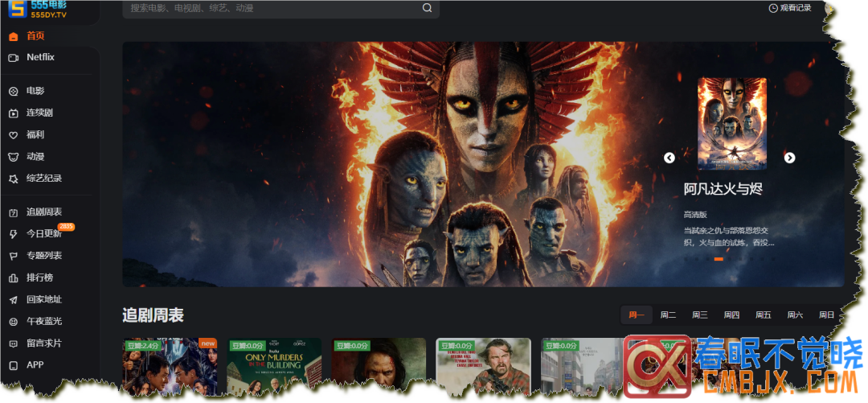Go to the 首页 home icon

click(14, 36)
